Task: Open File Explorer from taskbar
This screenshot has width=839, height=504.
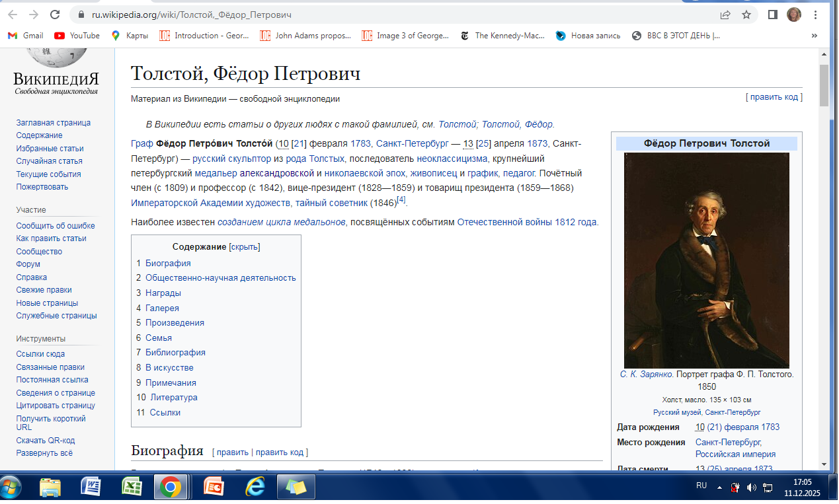Action: click(50, 487)
